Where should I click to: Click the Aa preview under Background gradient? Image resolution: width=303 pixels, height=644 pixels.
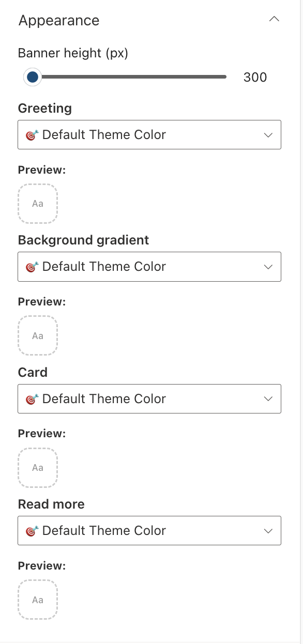(37, 335)
